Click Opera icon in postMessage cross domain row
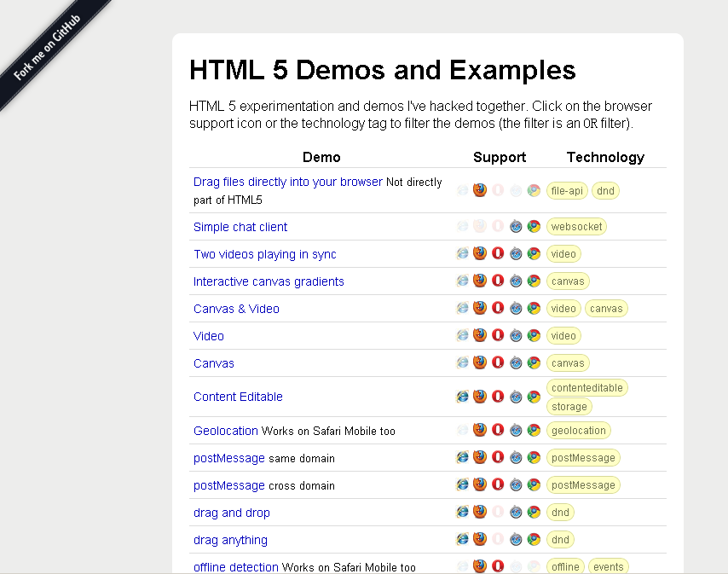The image size is (728, 574). (x=498, y=484)
